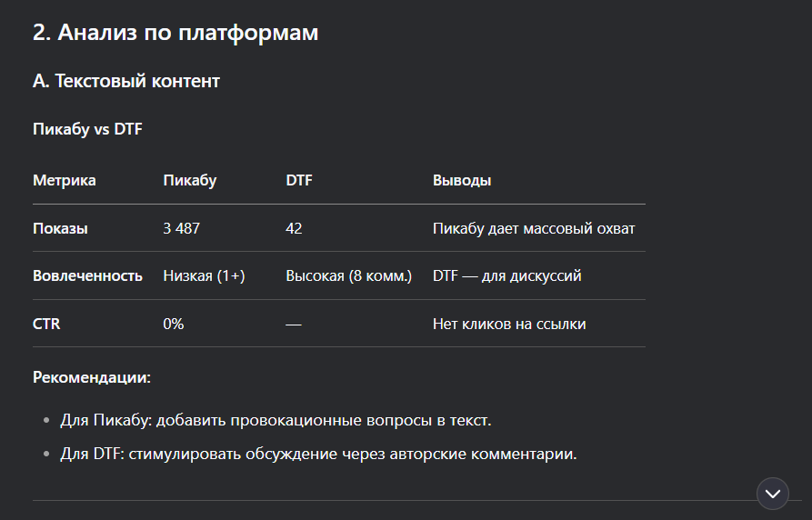Click the 'Пикабу vs DTF' table title

click(x=87, y=129)
